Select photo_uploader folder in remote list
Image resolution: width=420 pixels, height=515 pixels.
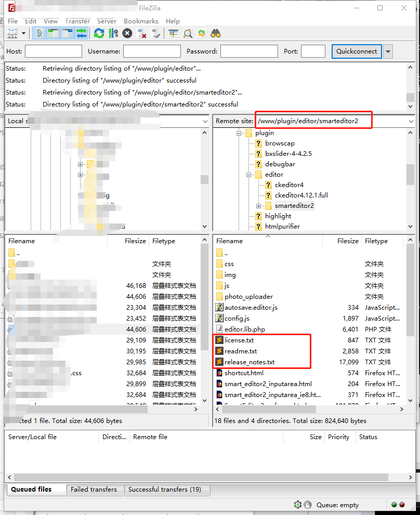[x=248, y=297]
